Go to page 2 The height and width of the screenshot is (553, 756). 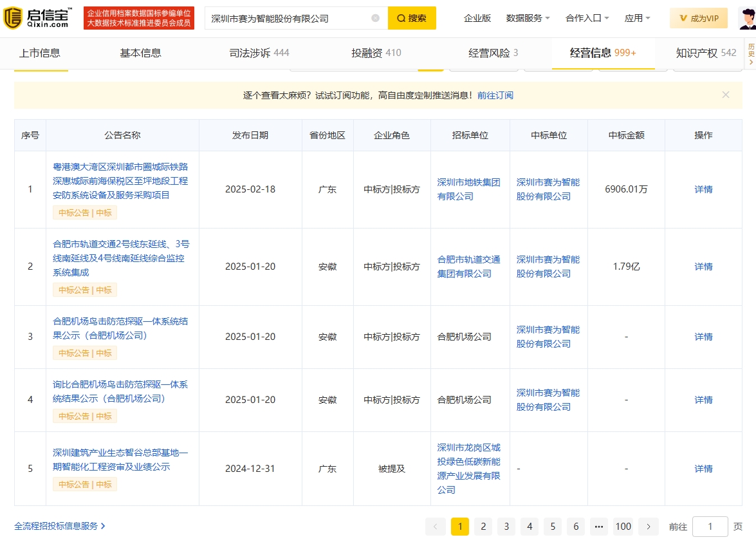[483, 527]
